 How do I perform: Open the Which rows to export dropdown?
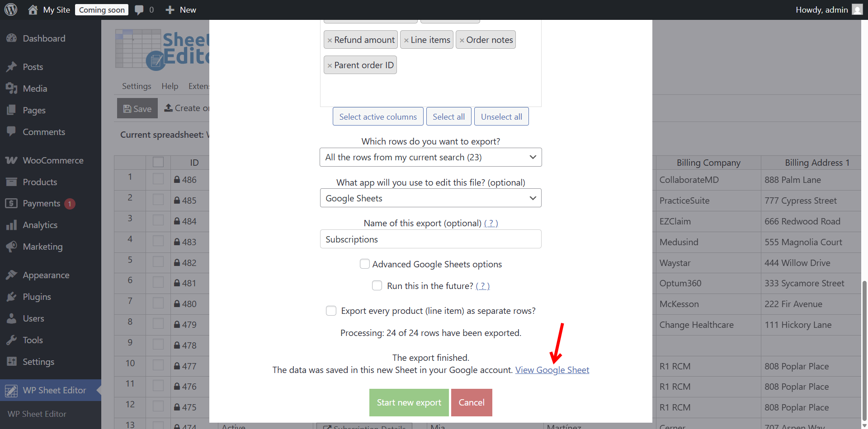[430, 157]
